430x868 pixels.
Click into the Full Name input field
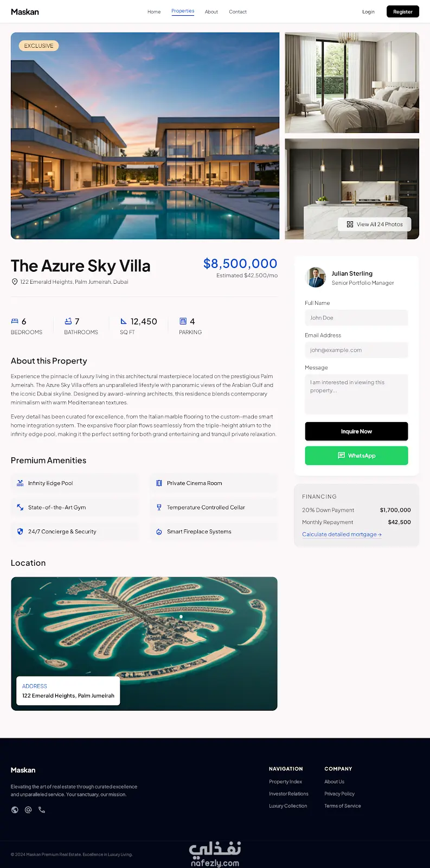click(356, 318)
